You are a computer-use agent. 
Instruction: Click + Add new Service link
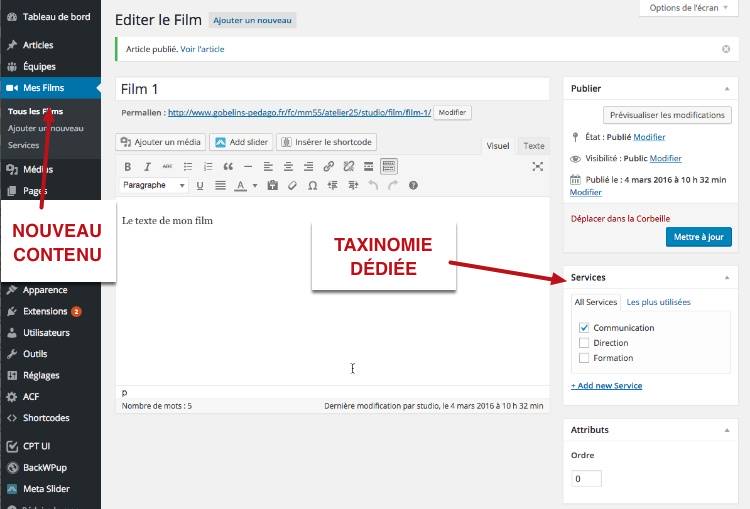coord(606,386)
